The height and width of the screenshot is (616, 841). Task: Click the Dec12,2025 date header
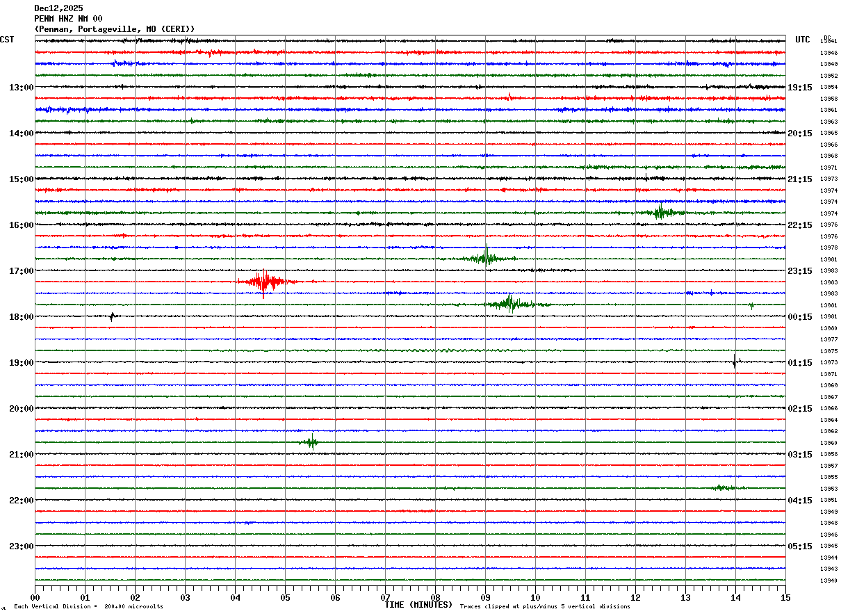point(58,8)
